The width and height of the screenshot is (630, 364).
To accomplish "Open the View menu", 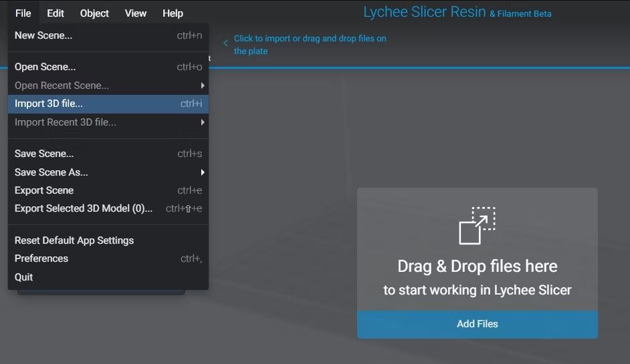I will pos(136,13).
